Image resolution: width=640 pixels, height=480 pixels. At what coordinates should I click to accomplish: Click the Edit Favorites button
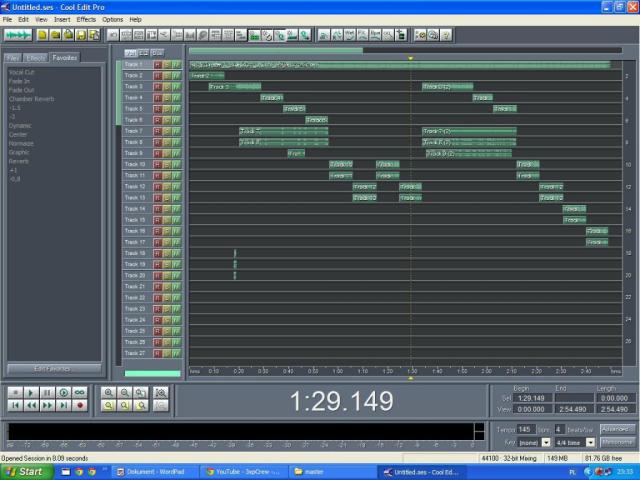pyautogui.click(x=53, y=369)
